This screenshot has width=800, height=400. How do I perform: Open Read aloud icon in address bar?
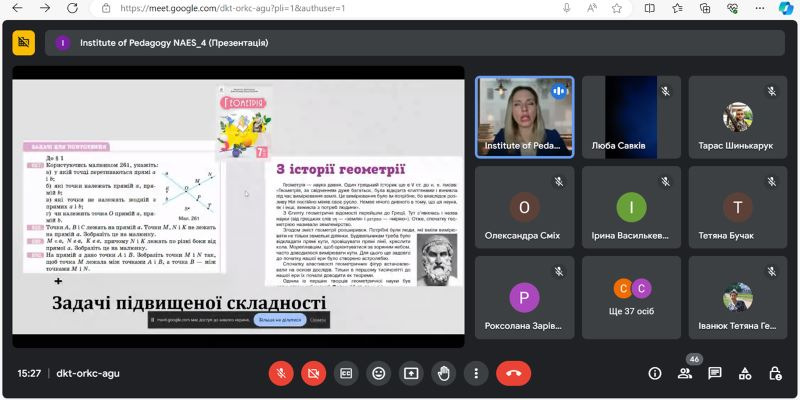592,8
